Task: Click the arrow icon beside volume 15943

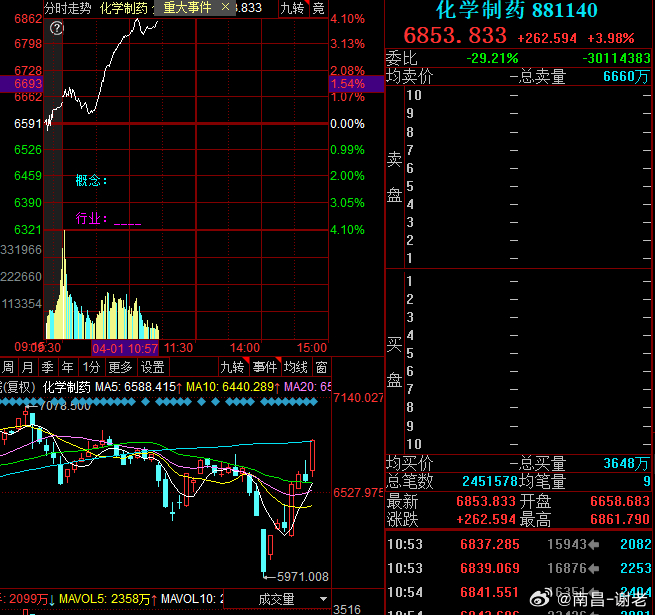Action: pyautogui.click(x=594, y=544)
